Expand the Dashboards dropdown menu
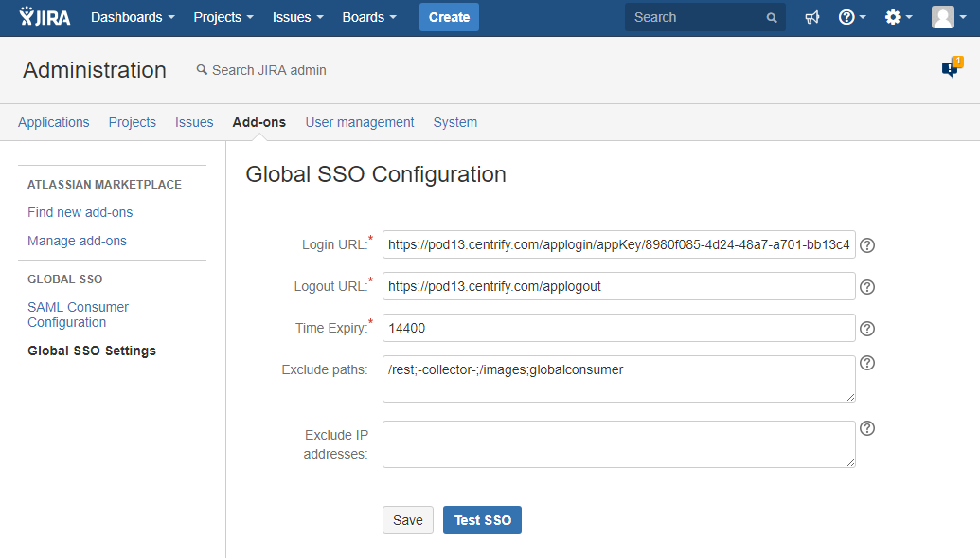Screen dimensions: 980x558 133,17
